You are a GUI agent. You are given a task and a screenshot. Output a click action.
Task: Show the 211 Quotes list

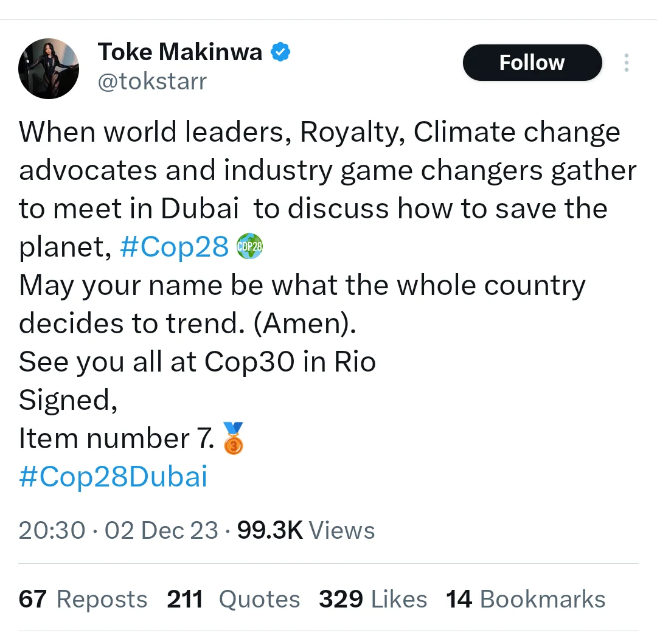tap(234, 599)
